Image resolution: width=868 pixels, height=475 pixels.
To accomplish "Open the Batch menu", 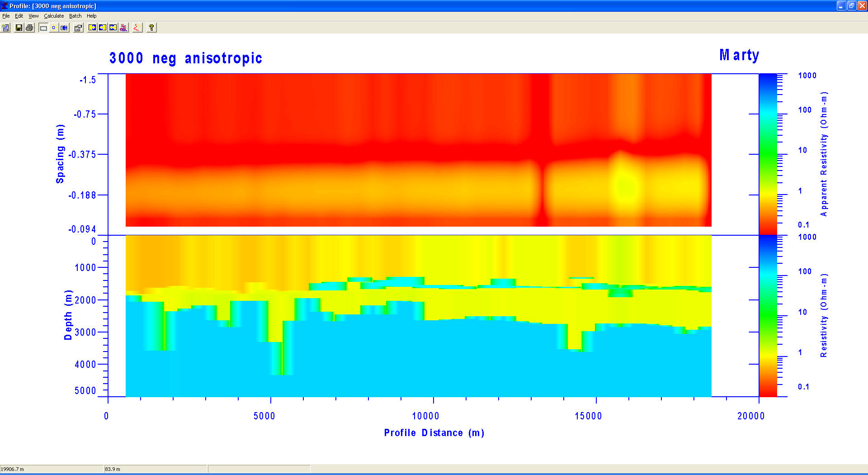I will 75,16.
